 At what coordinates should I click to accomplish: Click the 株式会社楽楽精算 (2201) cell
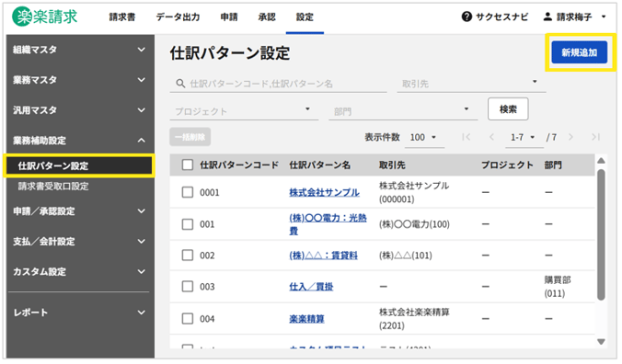tap(414, 318)
